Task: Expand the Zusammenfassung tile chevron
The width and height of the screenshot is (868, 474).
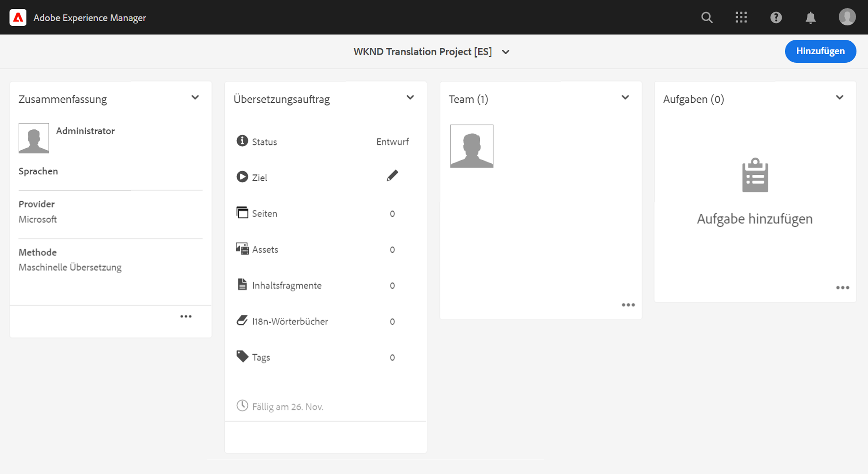Action: coord(195,98)
